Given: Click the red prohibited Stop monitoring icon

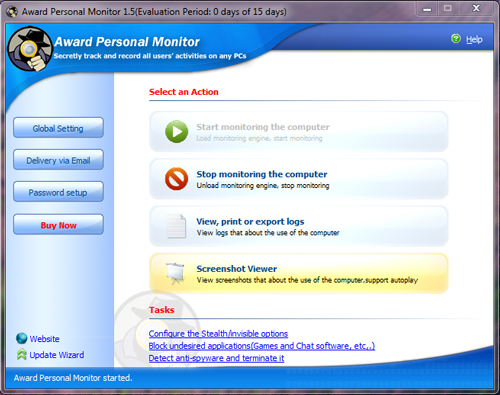Looking at the screenshot, I should [176, 179].
